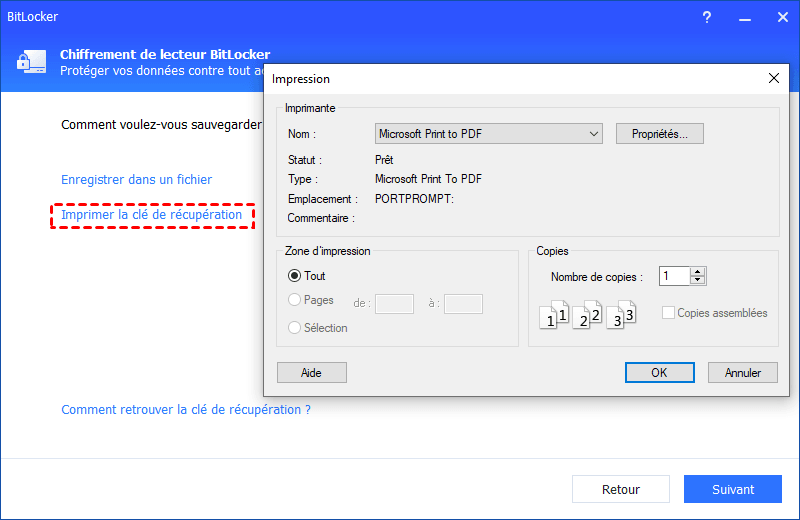Select the Tout print range radio button
This screenshot has width=800, height=520.
pos(294,276)
